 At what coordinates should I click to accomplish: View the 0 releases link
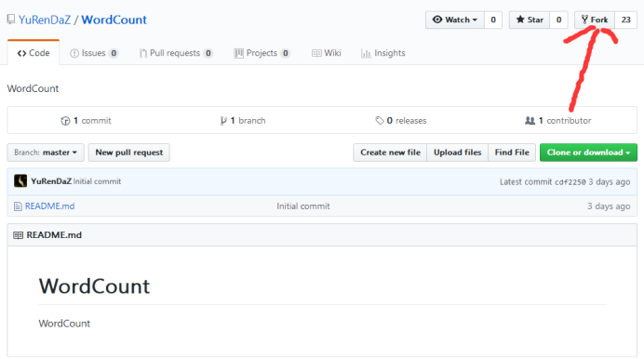point(401,121)
